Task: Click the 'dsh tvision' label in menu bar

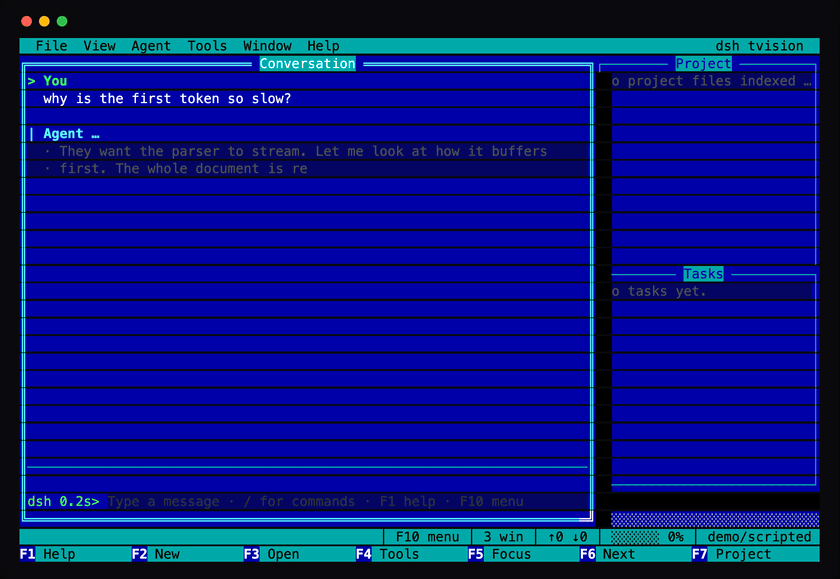Action: 759,46
